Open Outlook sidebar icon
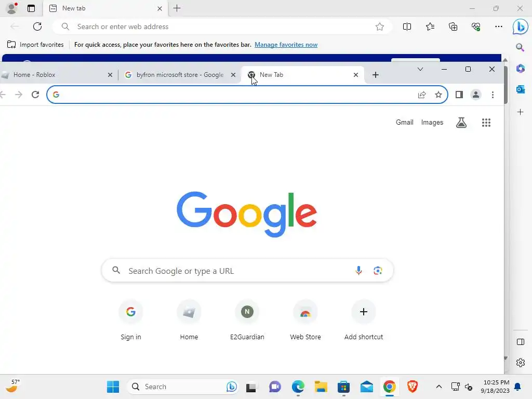This screenshot has width=532, height=399. point(520,89)
